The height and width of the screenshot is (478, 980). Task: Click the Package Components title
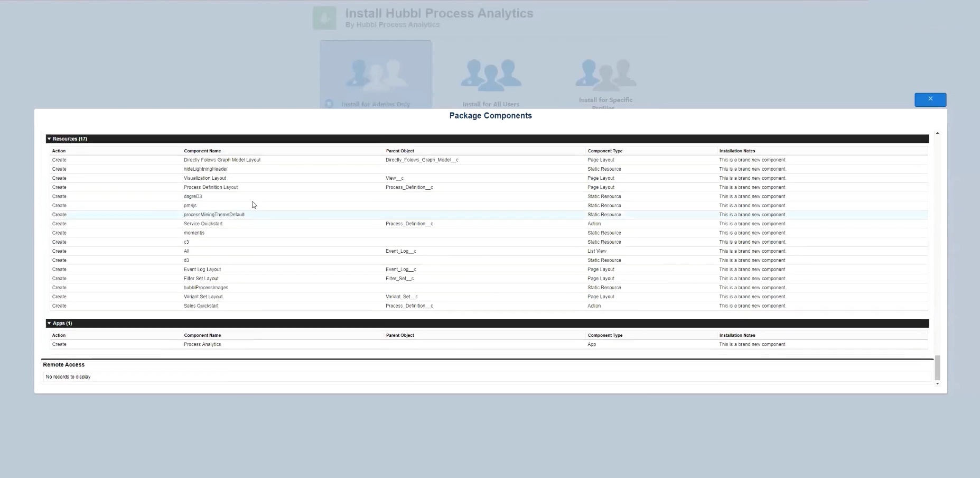coord(490,116)
